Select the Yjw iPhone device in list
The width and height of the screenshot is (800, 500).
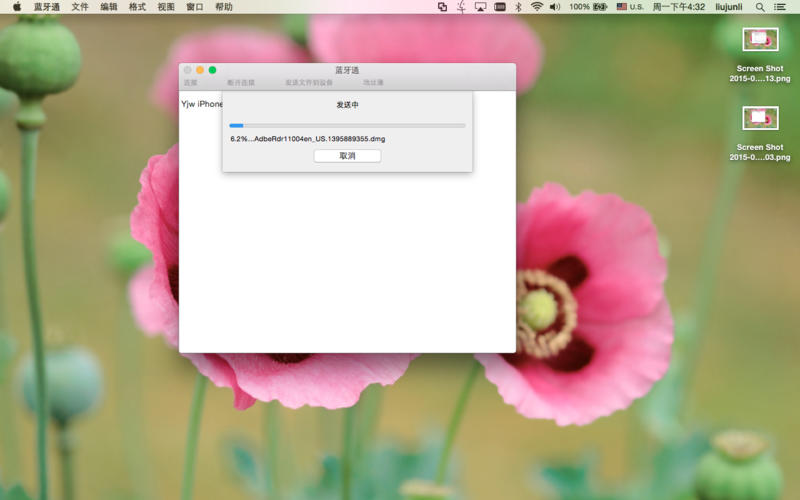pos(201,104)
